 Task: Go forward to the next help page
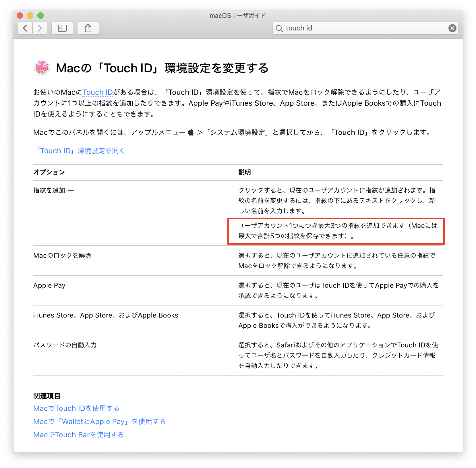(40, 28)
